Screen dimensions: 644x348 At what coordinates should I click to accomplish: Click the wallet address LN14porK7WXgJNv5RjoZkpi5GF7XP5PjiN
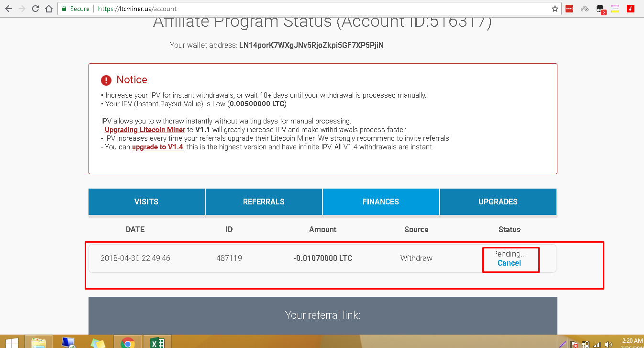311,45
